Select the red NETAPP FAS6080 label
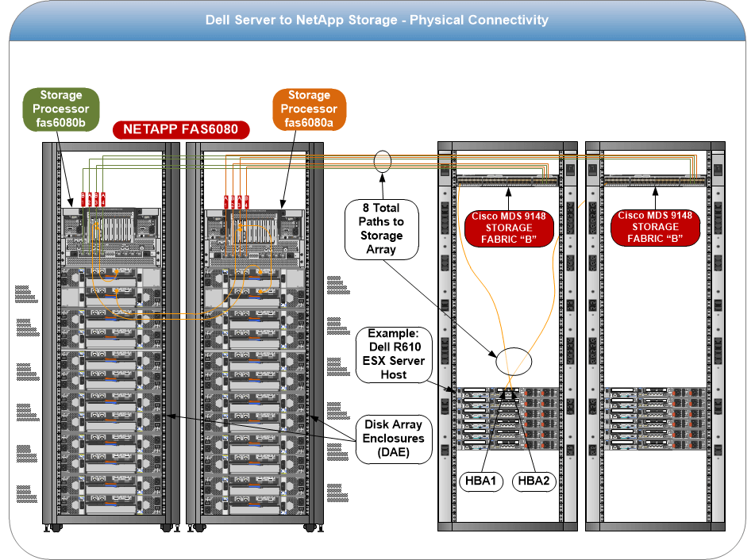 tap(181, 129)
